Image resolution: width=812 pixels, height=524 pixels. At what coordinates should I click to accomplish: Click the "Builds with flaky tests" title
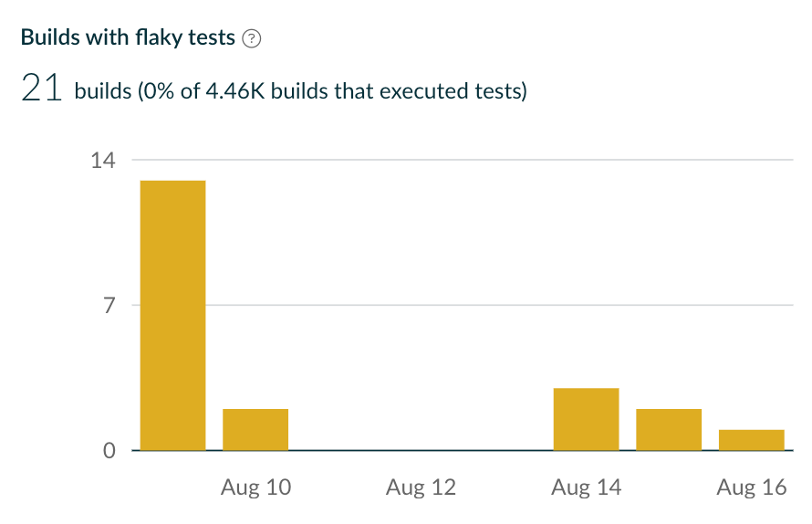[128, 38]
